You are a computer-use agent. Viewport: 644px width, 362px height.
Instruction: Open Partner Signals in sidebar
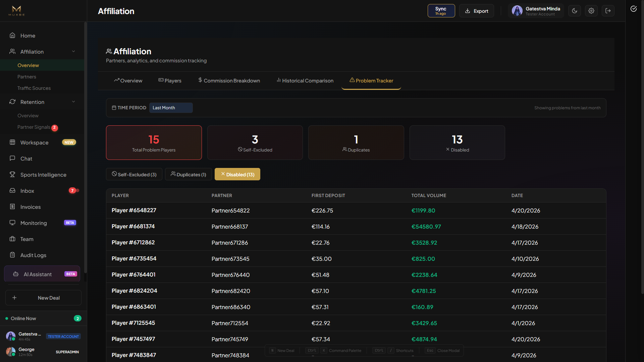34,127
